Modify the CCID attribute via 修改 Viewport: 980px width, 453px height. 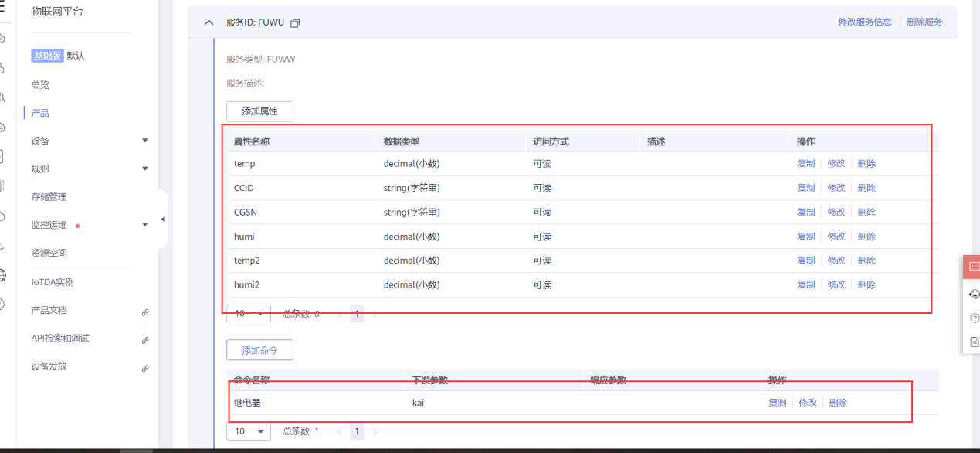836,188
